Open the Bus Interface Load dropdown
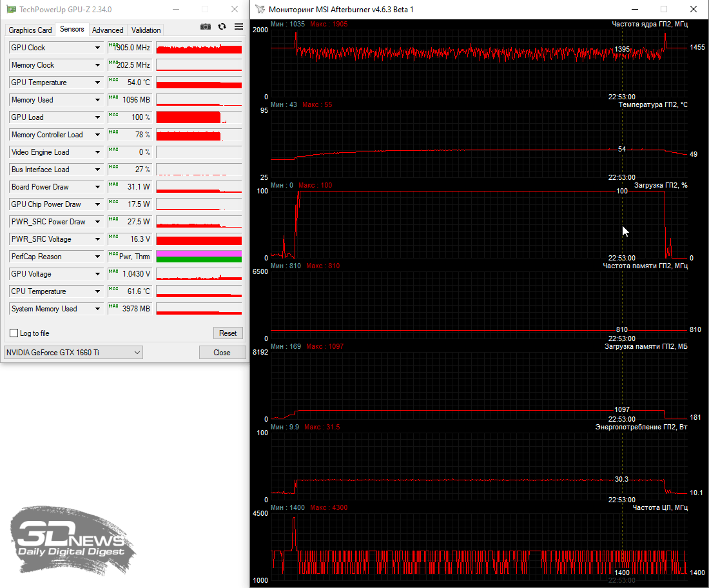Viewport: 709px width, 588px height. click(x=97, y=170)
